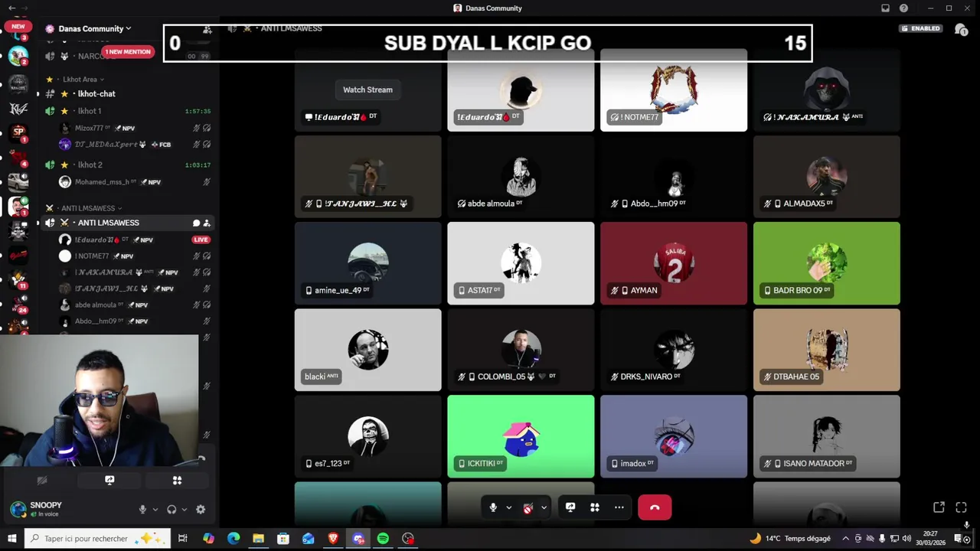Share your screen from call bar
This screenshot has height=551, width=980.
click(x=570, y=507)
